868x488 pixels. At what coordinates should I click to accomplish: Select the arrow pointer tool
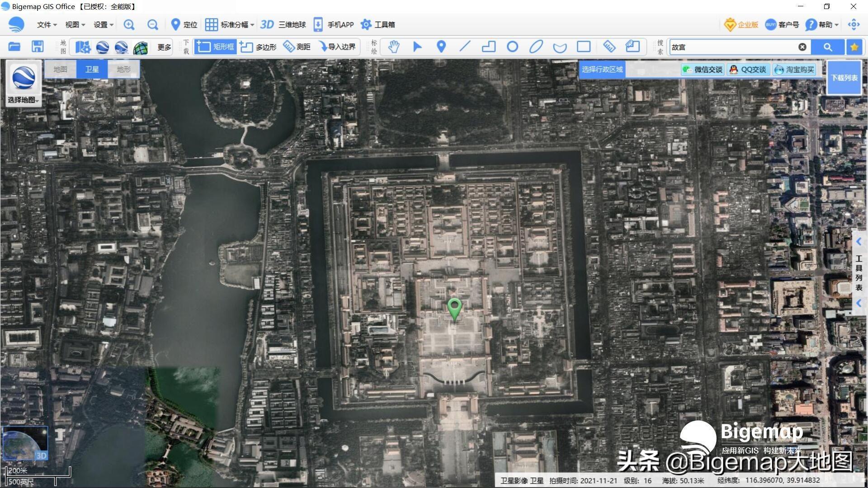(x=417, y=47)
